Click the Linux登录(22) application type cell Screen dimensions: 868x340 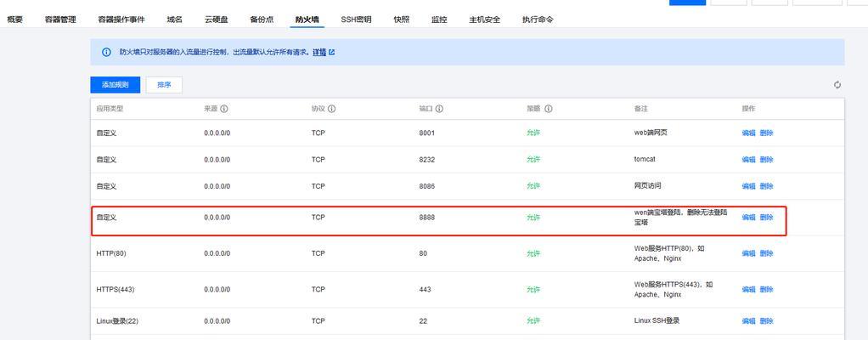(117, 321)
